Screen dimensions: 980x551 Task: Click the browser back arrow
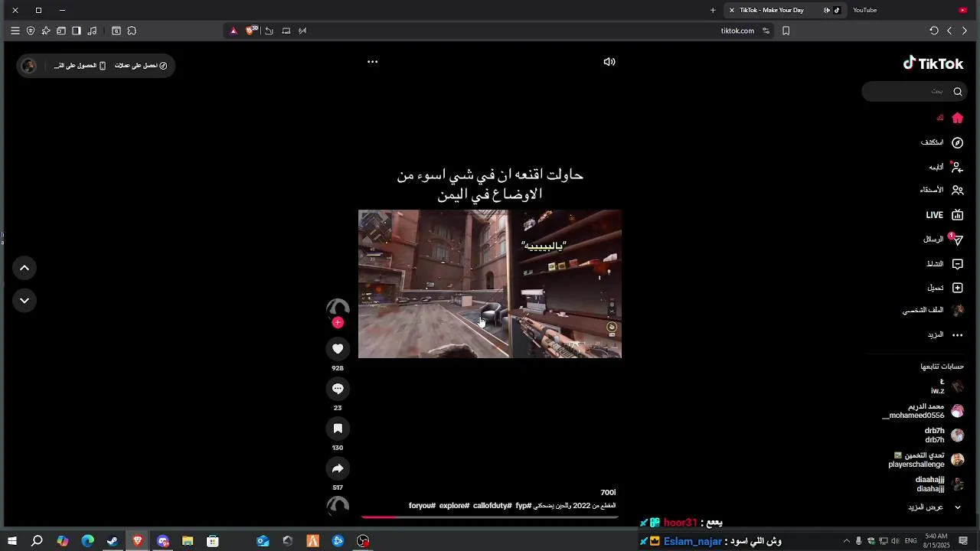(x=949, y=31)
